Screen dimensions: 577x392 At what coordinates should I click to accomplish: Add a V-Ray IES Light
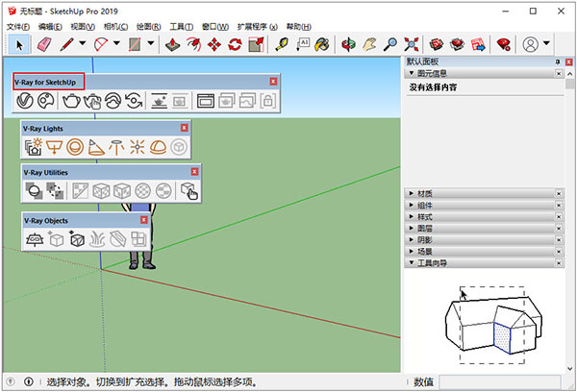pyautogui.click(x=116, y=147)
